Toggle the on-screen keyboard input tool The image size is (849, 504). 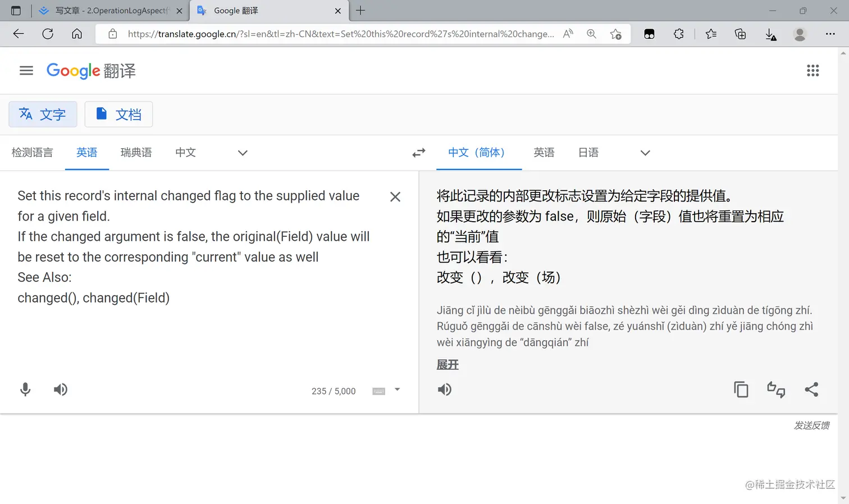click(x=379, y=391)
